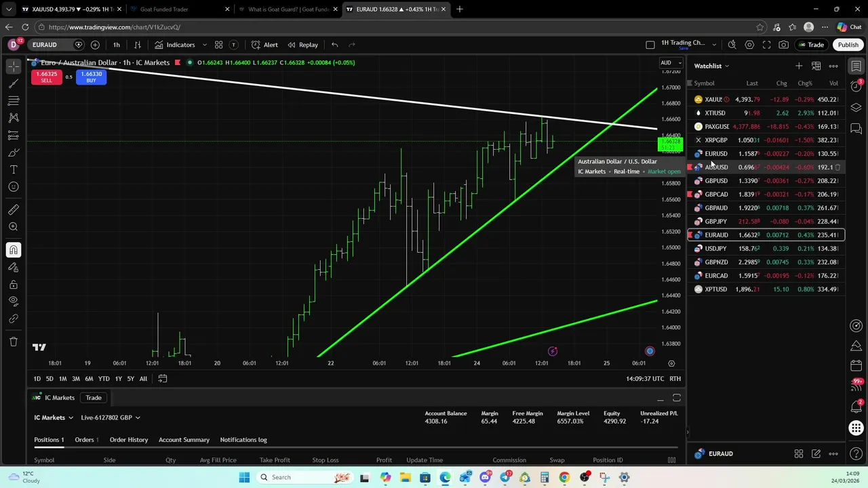
Task: Click the Publish button
Action: 848,45
